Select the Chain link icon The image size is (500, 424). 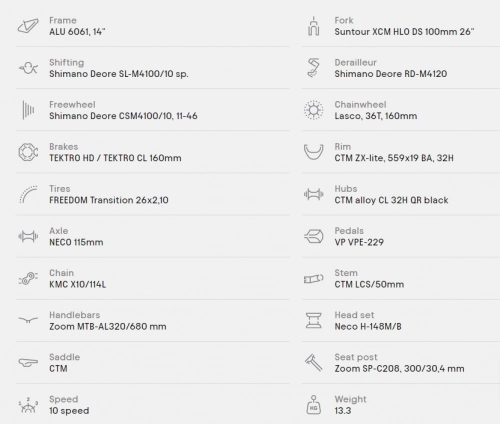tap(28, 278)
